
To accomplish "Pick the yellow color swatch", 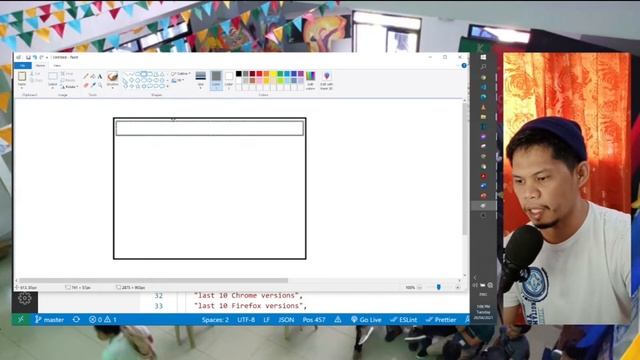I will 273,73.
